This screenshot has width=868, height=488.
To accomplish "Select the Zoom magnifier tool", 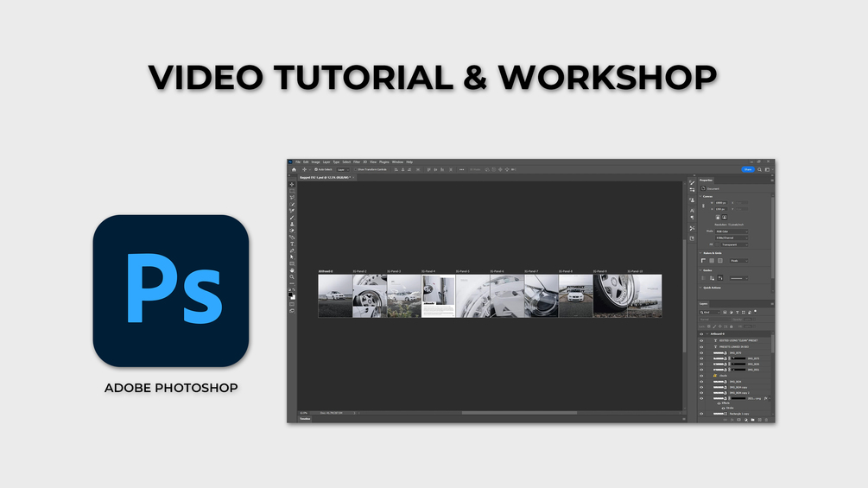I will [292, 276].
